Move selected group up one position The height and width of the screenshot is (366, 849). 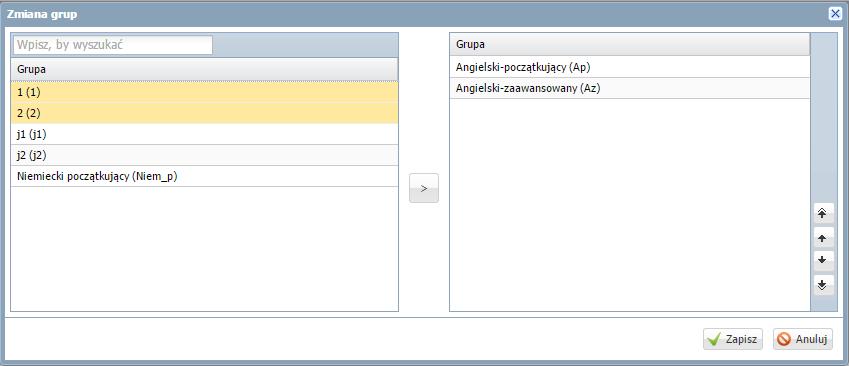point(823,238)
